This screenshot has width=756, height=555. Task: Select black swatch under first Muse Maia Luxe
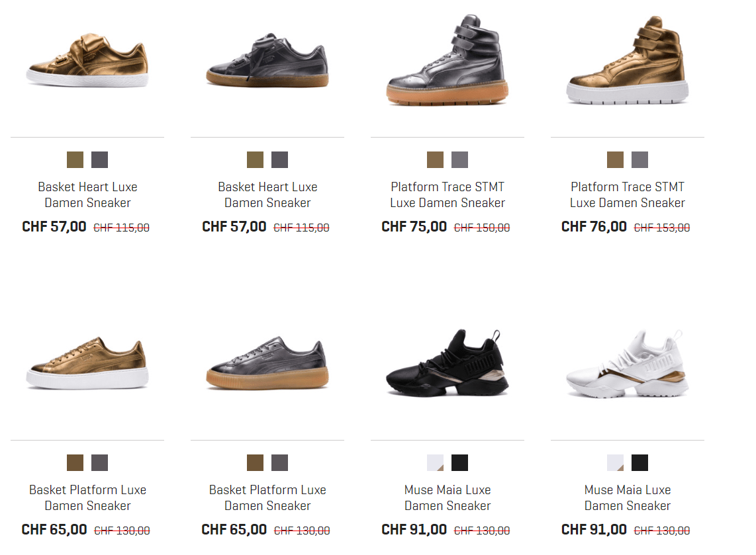(x=460, y=462)
